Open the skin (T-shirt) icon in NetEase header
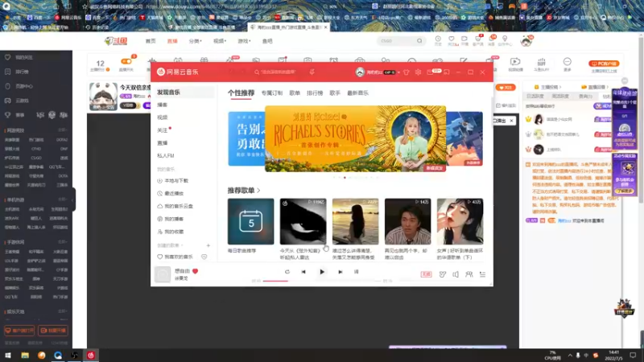The height and width of the screenshot is (362, 644). click(407, 72)
